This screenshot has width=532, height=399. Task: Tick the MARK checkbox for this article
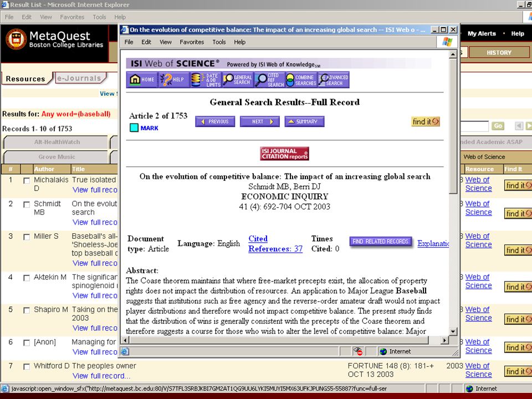point(134,128)
